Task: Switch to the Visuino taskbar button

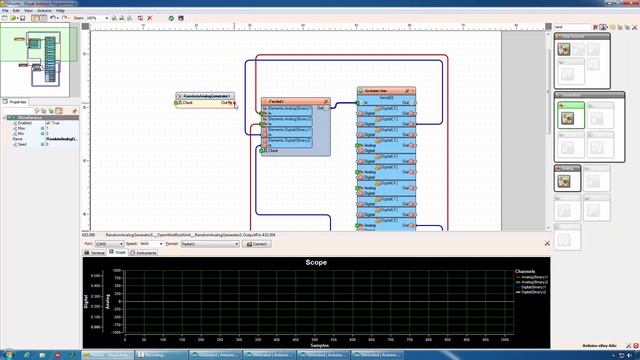Action: 108,355
